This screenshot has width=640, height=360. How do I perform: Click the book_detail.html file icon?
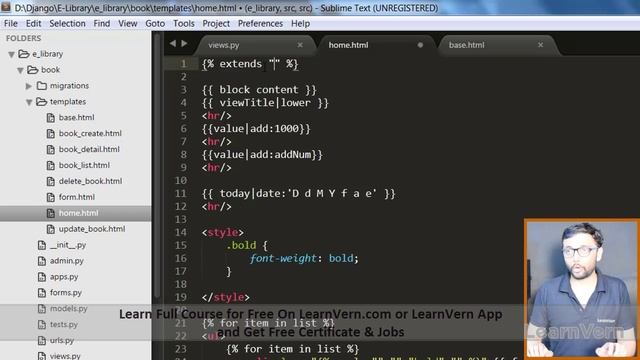pyautogui.click(x=51, y=150)
